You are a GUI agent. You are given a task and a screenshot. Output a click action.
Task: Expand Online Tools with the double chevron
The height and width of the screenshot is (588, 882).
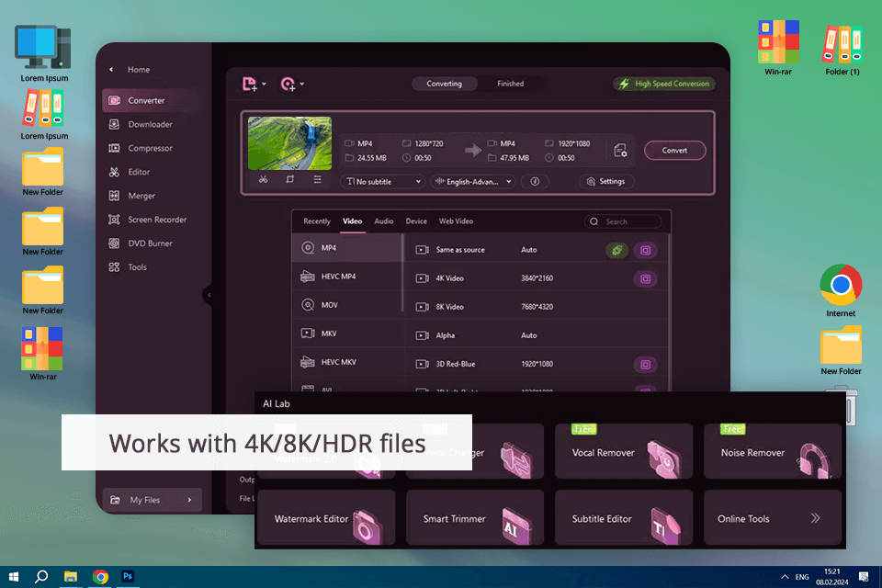click(815, 518)
